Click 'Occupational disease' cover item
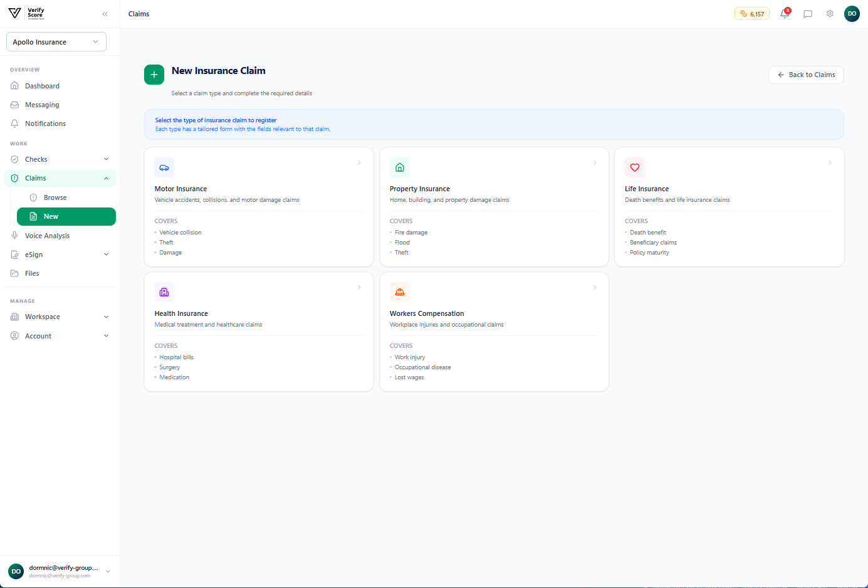The height and width of the screenshot is (588, 868). [x=422, y=367]
